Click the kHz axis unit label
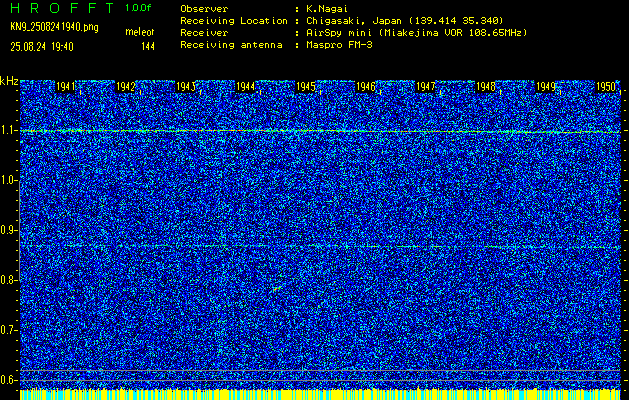The image size is (629, 400). (9, 81)
